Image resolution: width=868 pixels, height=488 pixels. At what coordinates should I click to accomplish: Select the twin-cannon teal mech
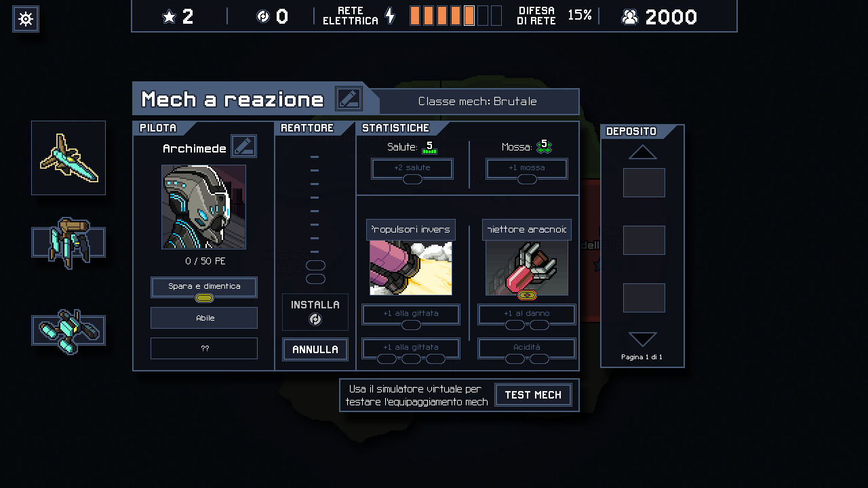pos(68,331)
